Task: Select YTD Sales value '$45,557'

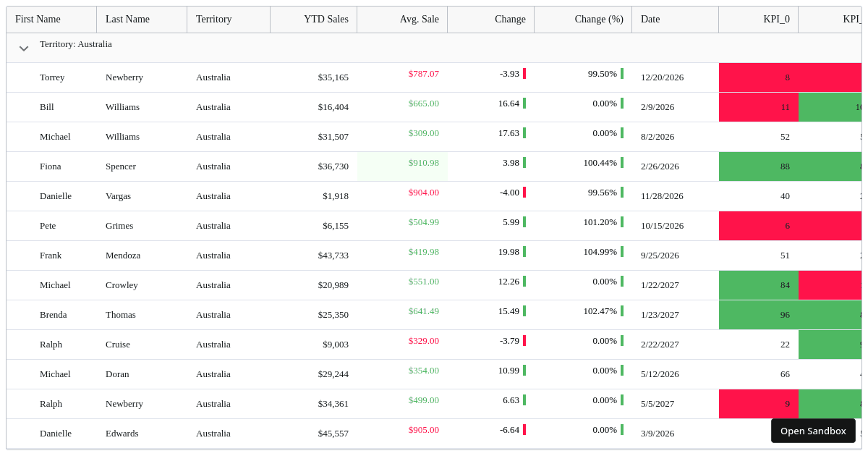Action: point(333,434)
